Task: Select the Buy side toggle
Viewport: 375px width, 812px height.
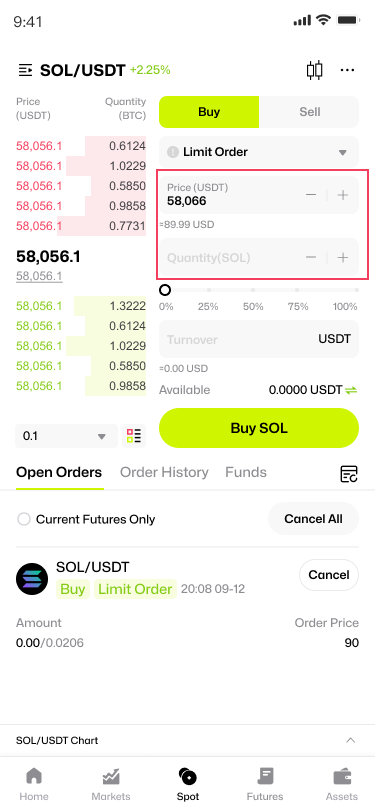Action: pos(209,112)
